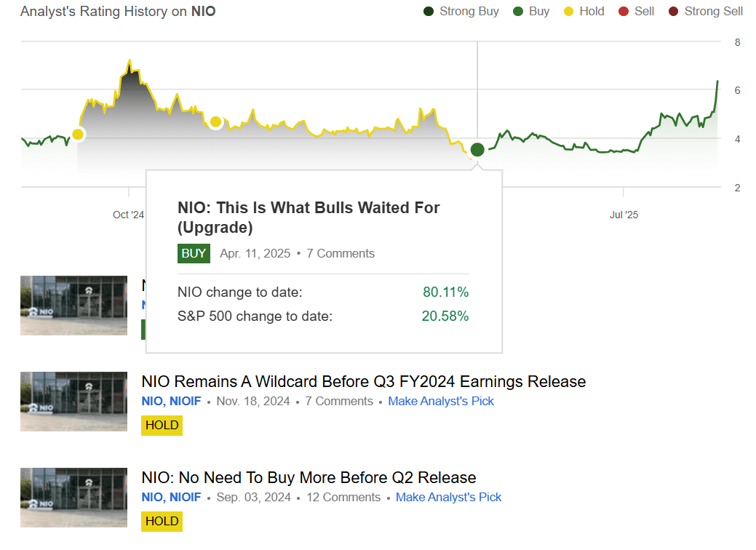Click the Buy legend green dot

pos(518,11)
